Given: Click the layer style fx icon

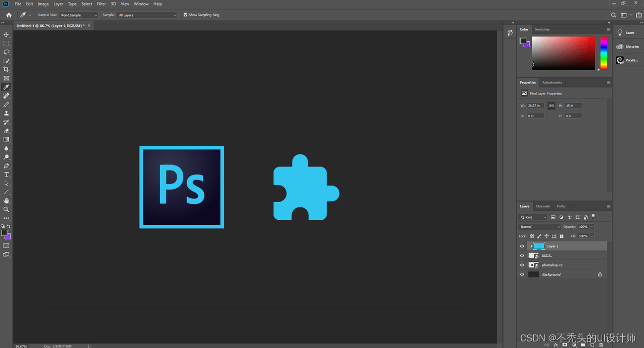Looking at the screenshot, I should (x=556, y=345).
